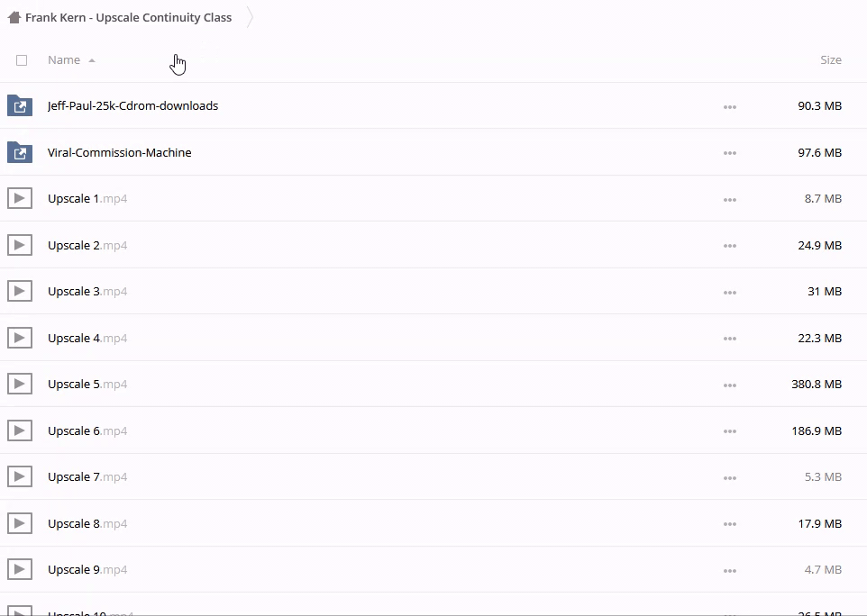
Task: Click the video icon for Upscale 5.mp4
Action: (x=20, y=385)
